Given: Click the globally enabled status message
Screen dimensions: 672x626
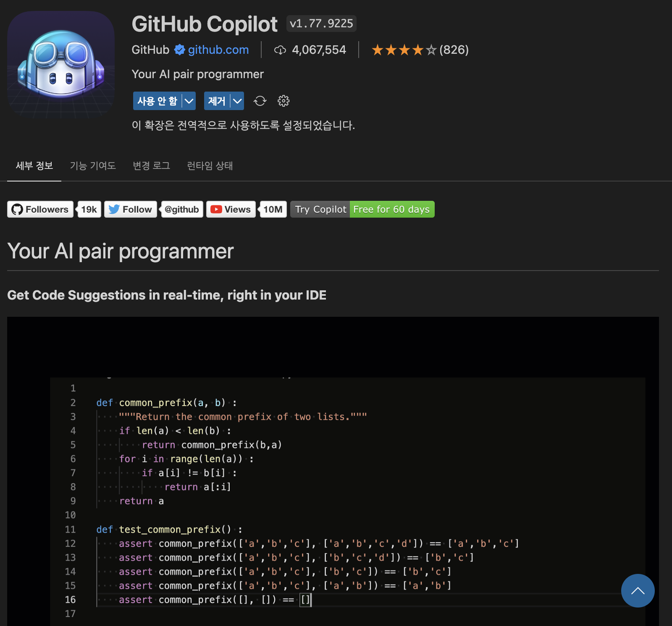Looking at the screenshot, I should tap(243, 125).
